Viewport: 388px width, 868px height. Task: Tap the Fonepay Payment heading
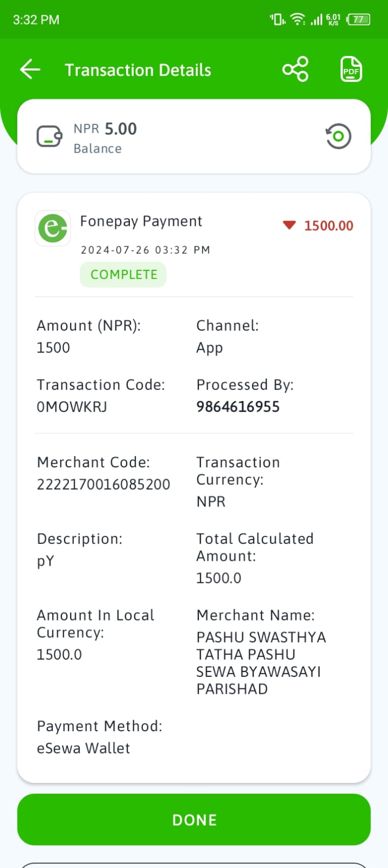tap(141, 221)
